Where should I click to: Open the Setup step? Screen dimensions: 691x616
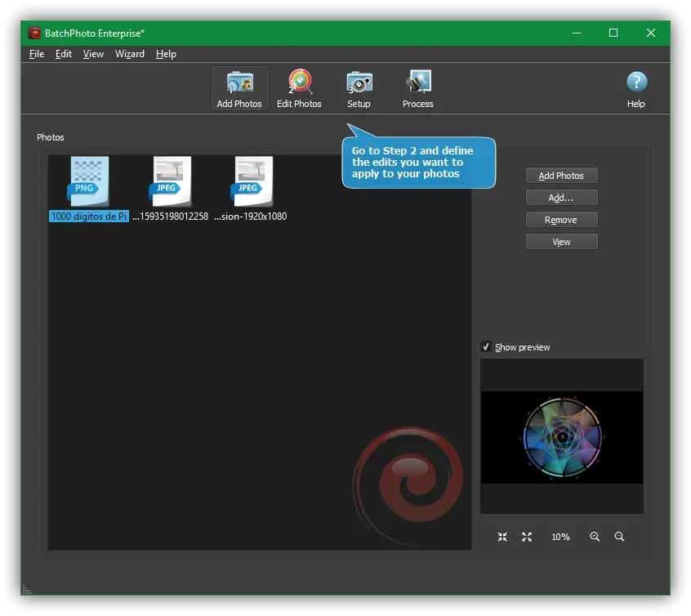(x=359, y=89)
